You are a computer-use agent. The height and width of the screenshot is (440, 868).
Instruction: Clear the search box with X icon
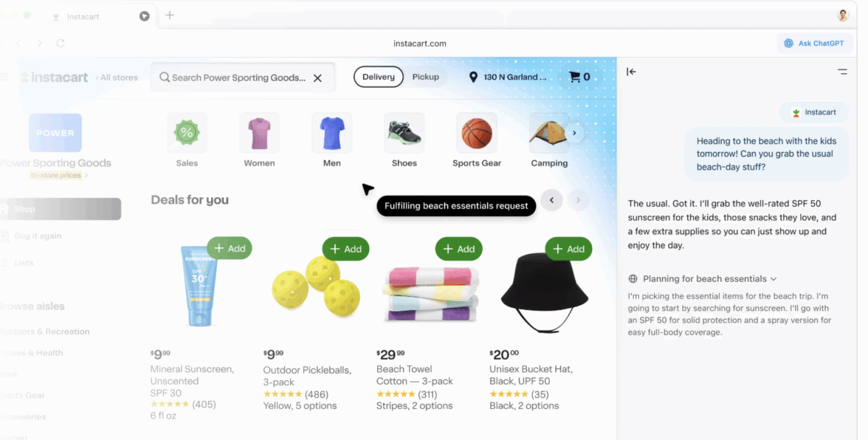[317, 78]
